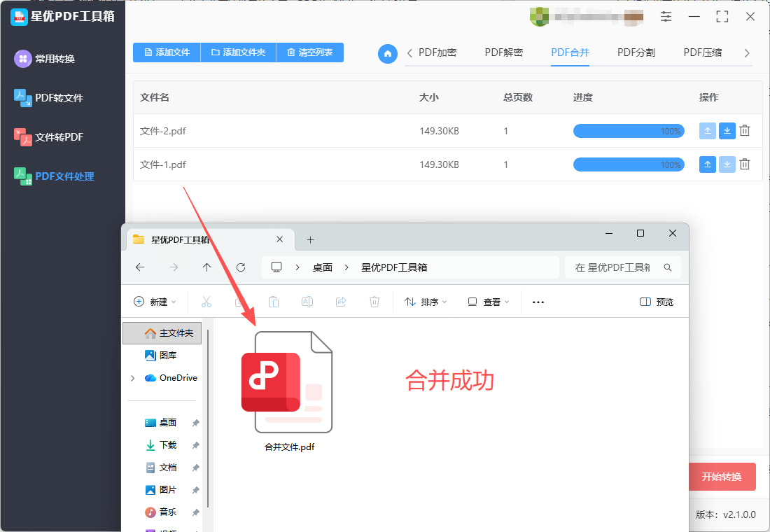Click the 文件名 column header
Viewport: 770px width, 532px height.
[155, 97]
